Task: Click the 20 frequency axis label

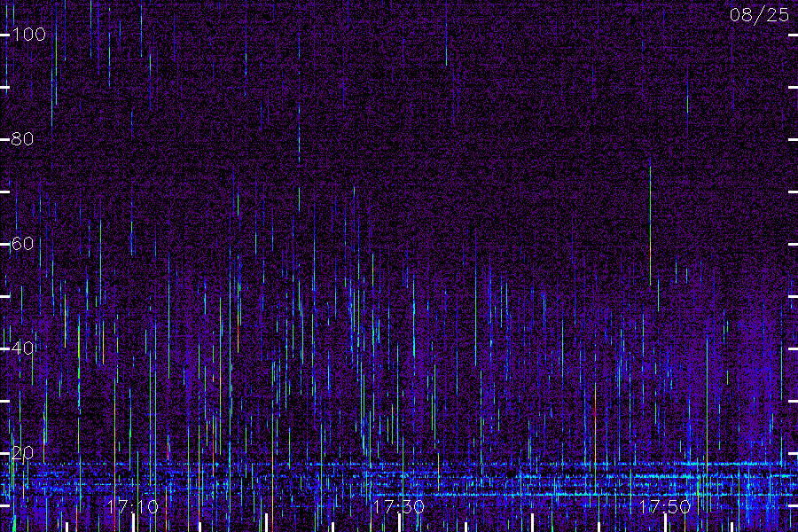Action: click(x=22, y=452)
